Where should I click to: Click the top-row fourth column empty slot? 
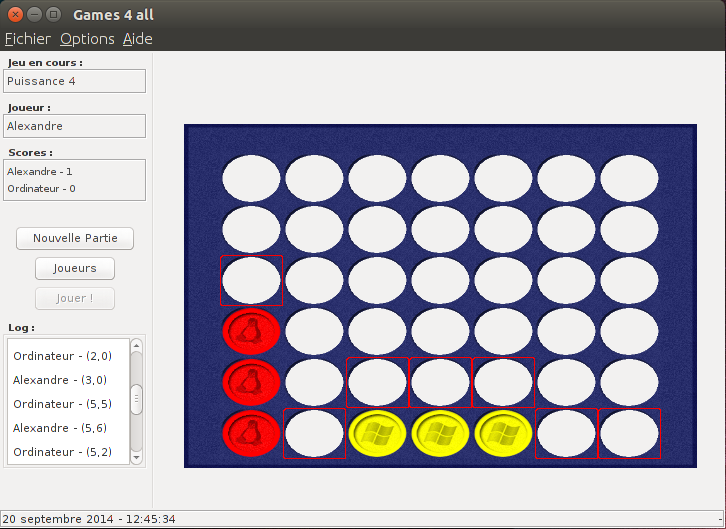coord(440,178)
